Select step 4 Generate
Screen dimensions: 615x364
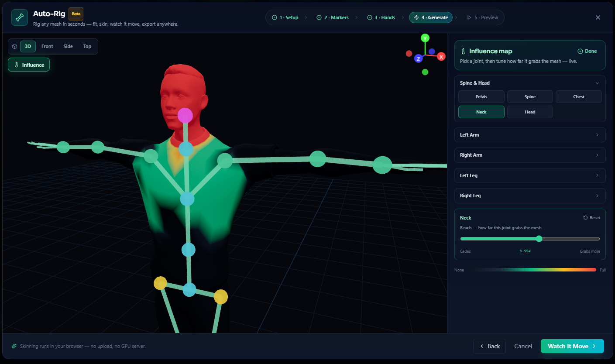431,17
